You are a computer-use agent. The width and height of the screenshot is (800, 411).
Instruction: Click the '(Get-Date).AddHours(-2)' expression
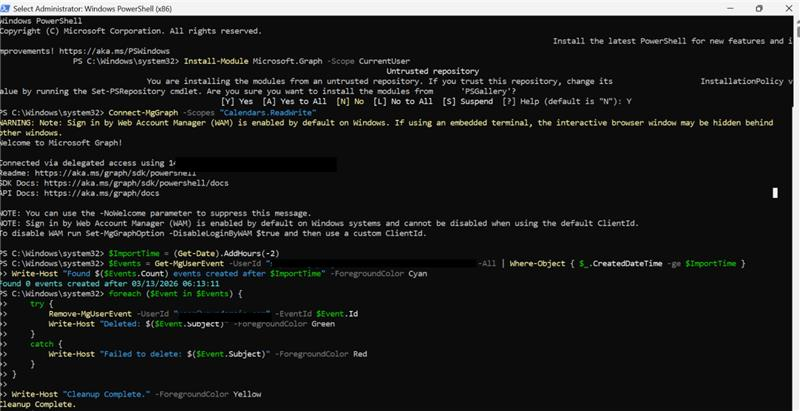coord(226,253)
